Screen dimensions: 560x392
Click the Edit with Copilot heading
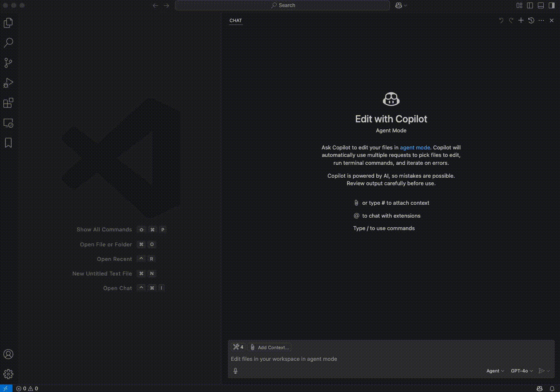391,119
